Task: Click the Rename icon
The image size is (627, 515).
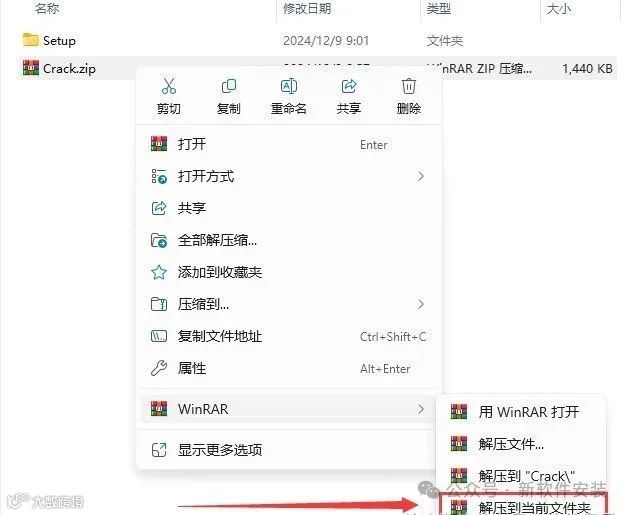Action: point(289,86)
